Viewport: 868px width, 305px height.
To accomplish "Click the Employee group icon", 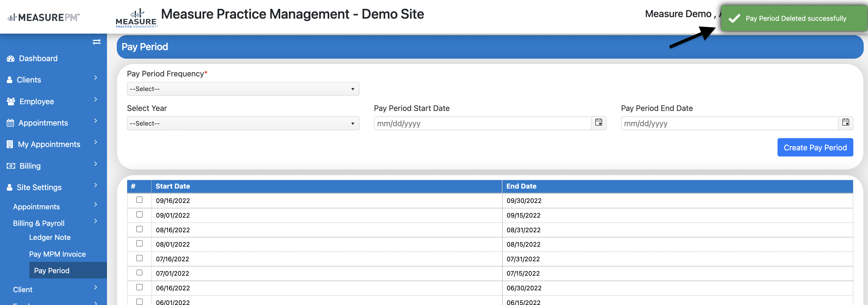I will pyautogui.click(x=11, y=101).
